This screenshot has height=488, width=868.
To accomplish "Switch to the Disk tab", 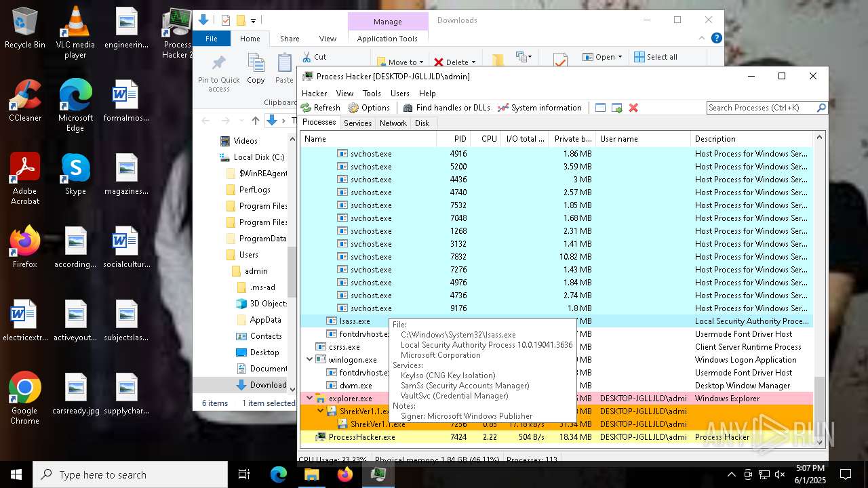I will pos(422,123).
